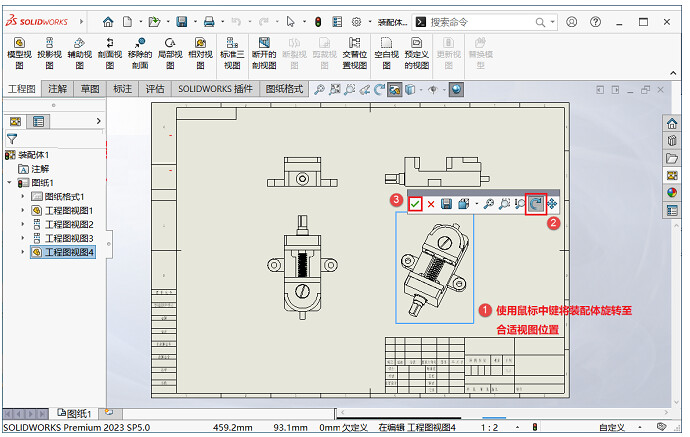Open the Appearances icon in right task pane
Screen dimensions: 690x437
[x=673, y=193]
